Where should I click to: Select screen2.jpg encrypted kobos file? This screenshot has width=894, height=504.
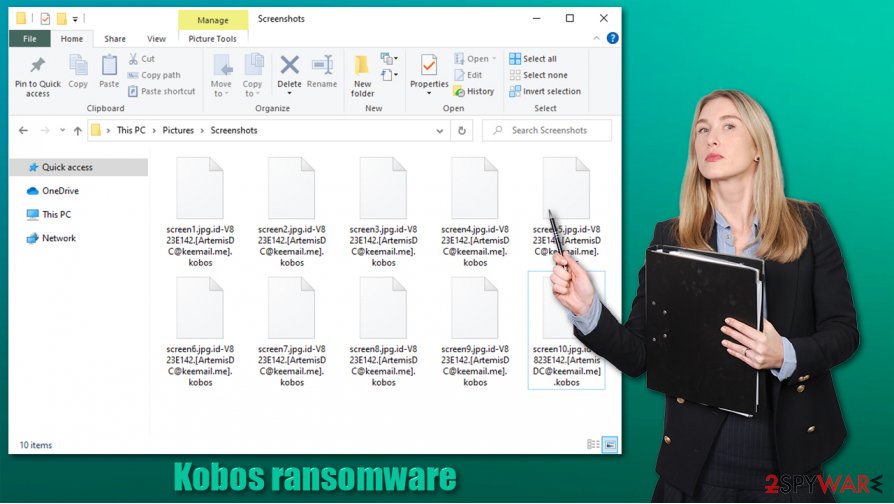(x=292, y=212)
